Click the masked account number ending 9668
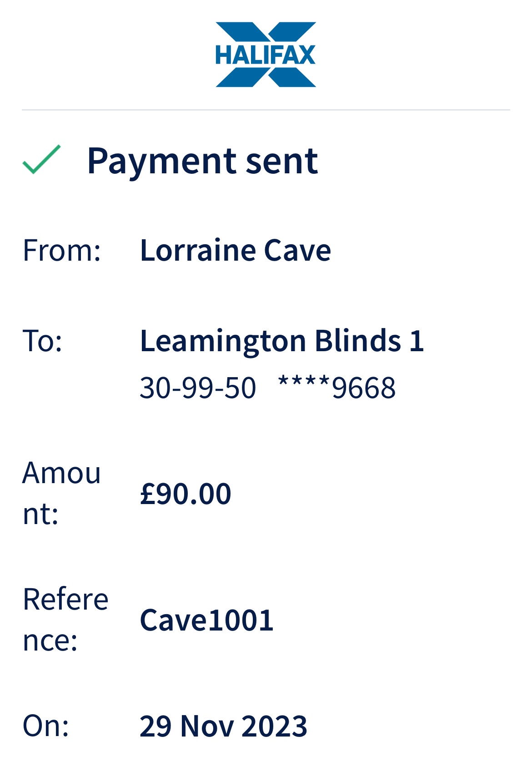This screenshot has height=767, width=532. click(x=336, y=388)
